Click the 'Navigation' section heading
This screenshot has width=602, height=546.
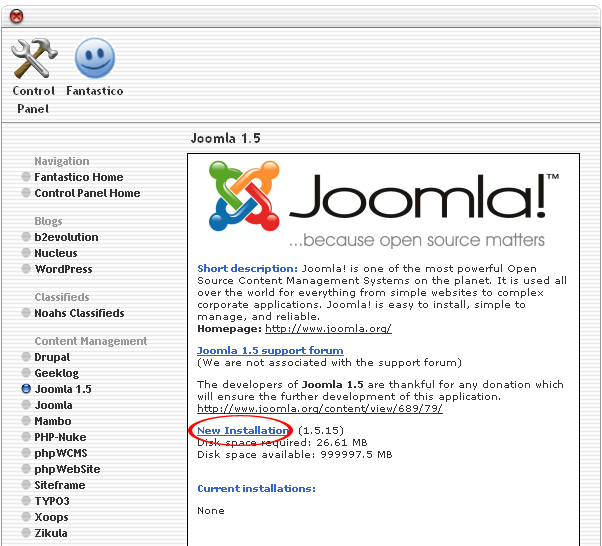61,161
